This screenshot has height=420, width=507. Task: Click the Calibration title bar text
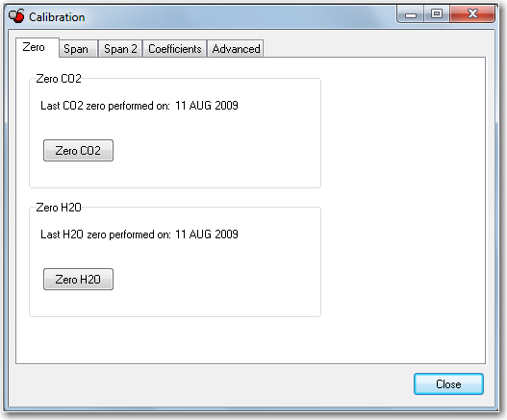[x=57, y=17]
